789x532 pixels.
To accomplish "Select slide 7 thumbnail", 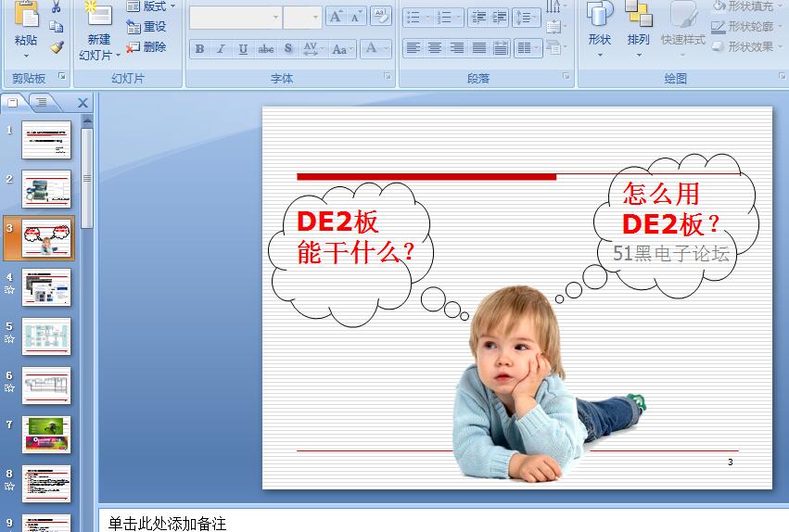I will pos(46,435).
